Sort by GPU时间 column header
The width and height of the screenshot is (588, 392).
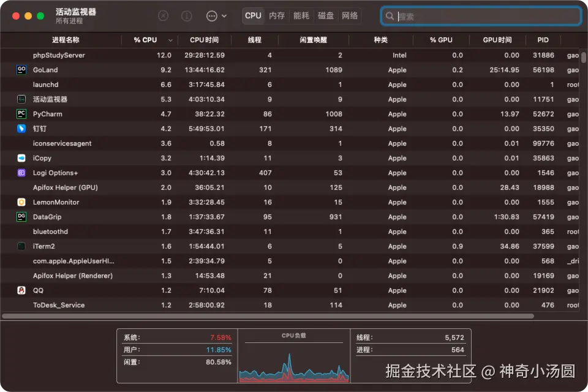pyautogui.click(x=497, y=40)
